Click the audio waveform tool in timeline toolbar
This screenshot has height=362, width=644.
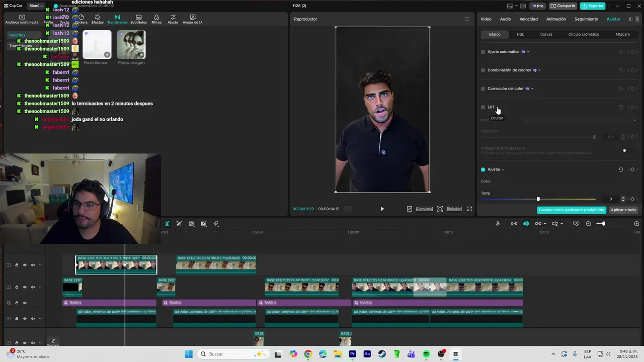click(215, 224)
